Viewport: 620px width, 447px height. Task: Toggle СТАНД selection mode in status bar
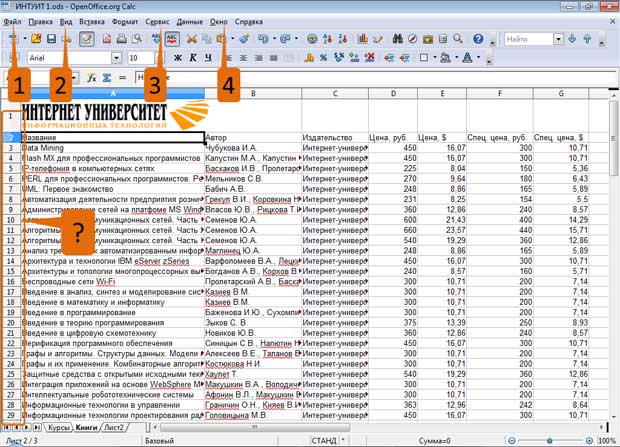[x=324, y=440]
